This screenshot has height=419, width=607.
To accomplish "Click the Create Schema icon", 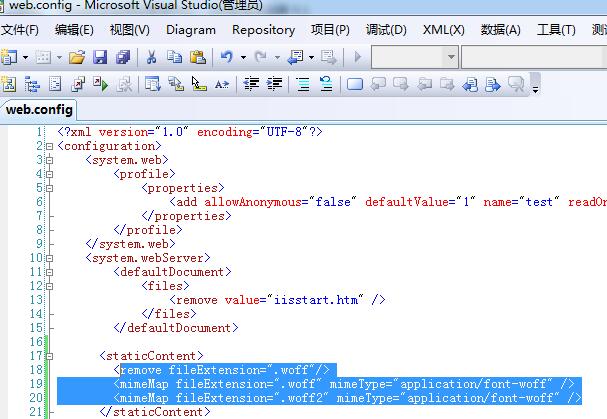I will point(9,84).
